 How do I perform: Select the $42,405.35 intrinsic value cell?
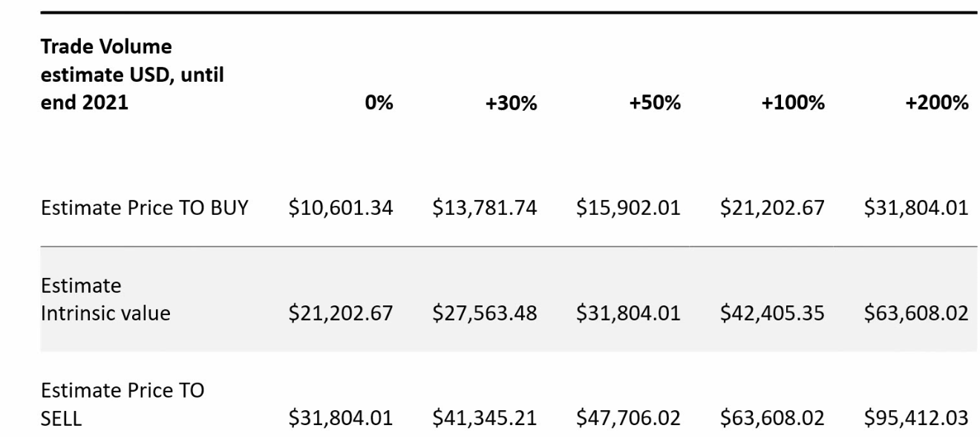coord(773,313)
